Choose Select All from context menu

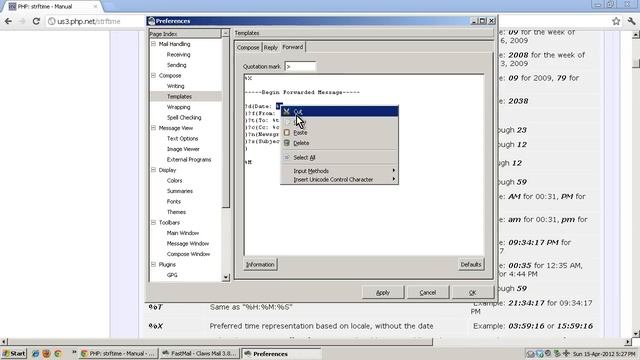(x=339, y=158)
